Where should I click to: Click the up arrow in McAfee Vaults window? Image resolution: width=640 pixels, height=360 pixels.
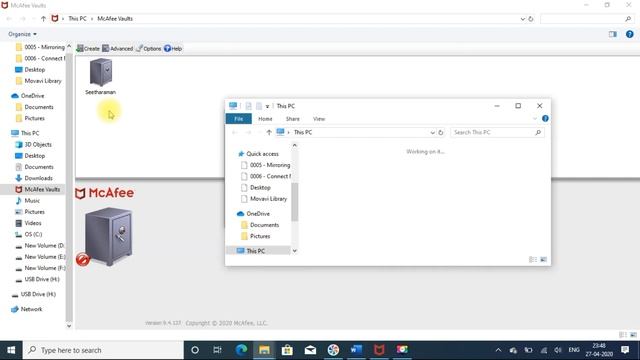[43, 19]
